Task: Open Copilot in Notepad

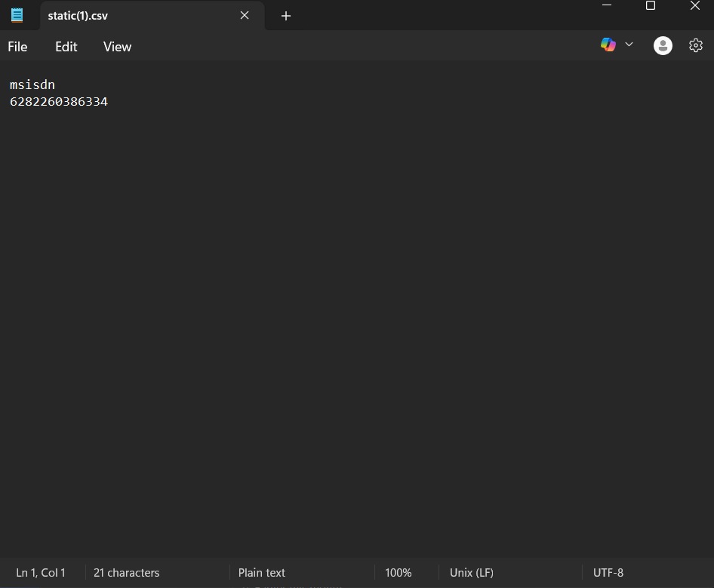Action: pyautogui.click(x=608, y=45)
